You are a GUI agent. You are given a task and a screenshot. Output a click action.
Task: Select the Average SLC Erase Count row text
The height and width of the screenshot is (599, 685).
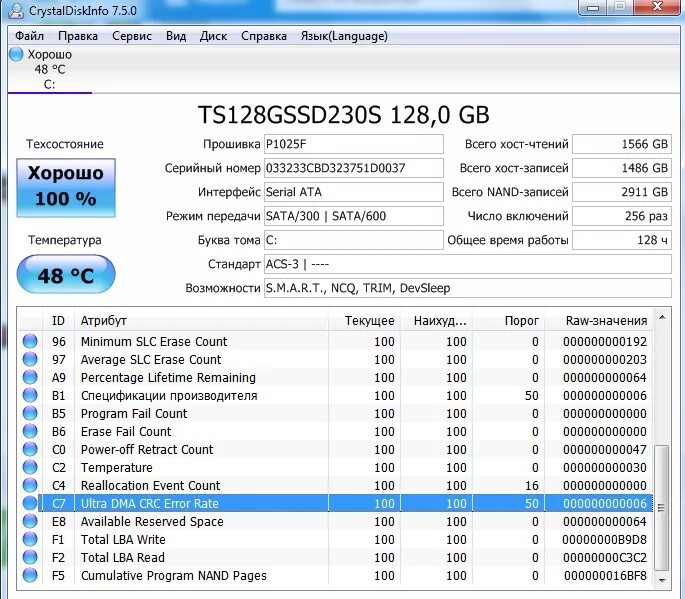click(x=151, y=360)
